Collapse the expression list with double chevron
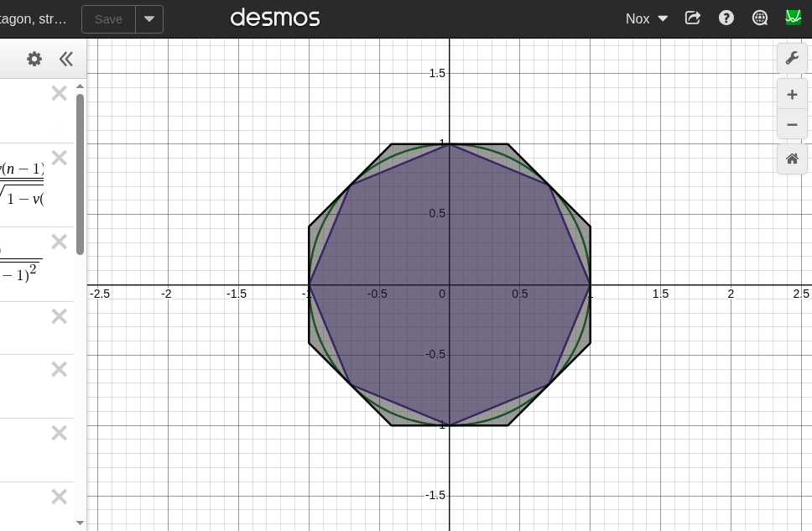812x531 pixels. click(65, 59)
